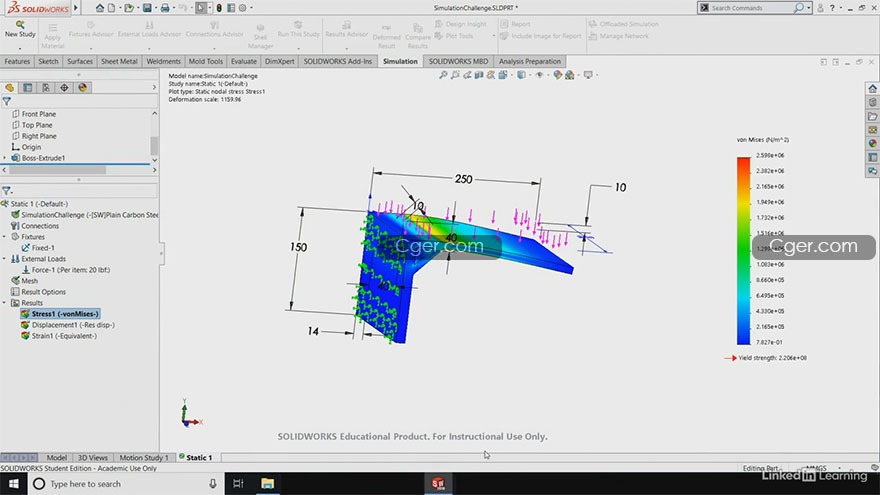This screenshot has height=495, width=880.
Task: Open the Search Commands dropdown arrow
Action: pyautogui.click(x=809, y=8)
